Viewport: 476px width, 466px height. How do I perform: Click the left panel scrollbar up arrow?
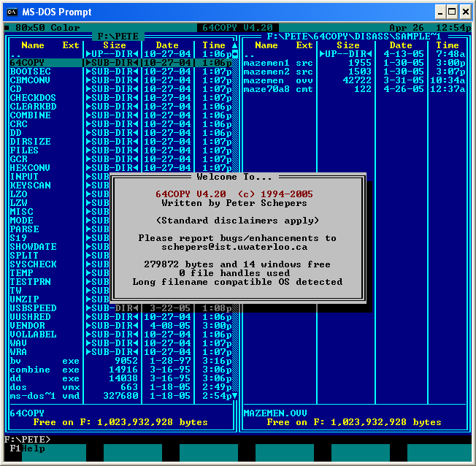point(234,45)
